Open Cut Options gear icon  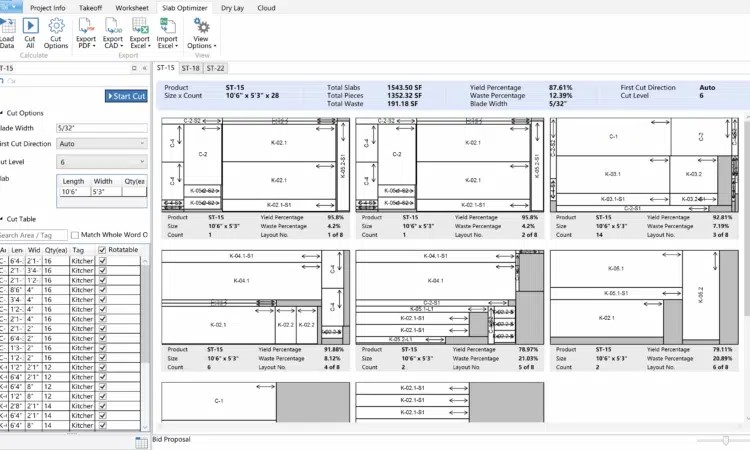[x=56, y=25]
